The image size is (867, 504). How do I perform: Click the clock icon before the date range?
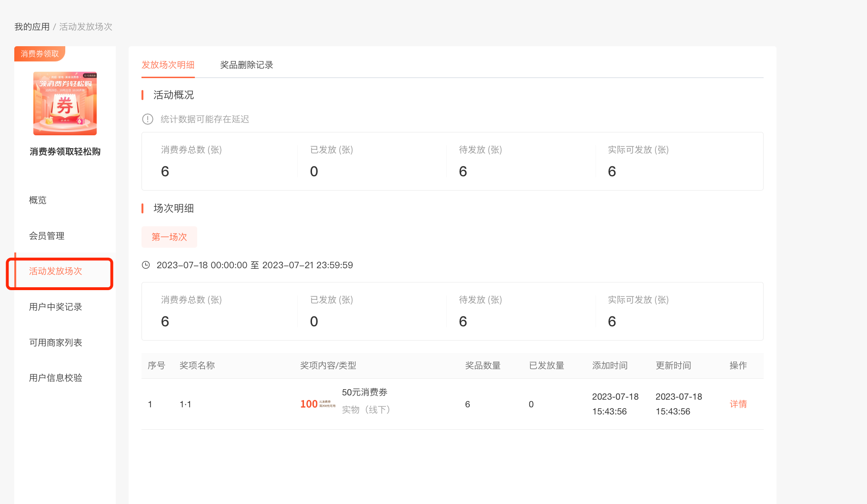coord(146,265)
